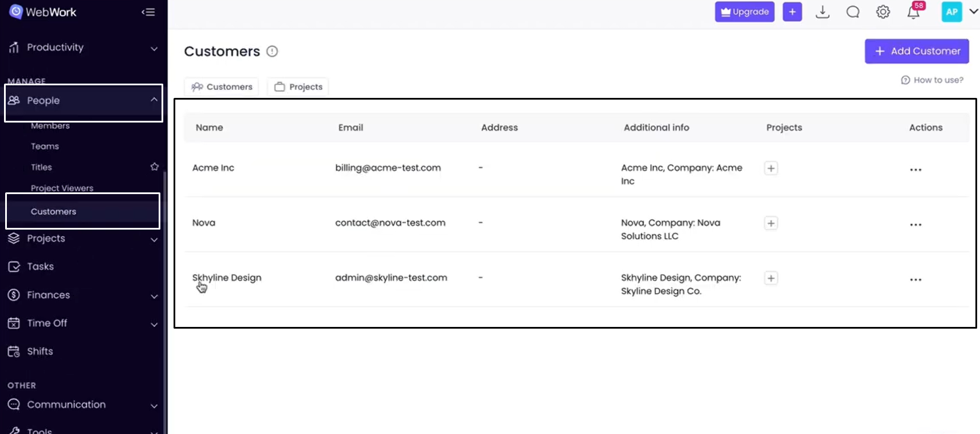Click the Upgrade button

click(x=744, y=12)
